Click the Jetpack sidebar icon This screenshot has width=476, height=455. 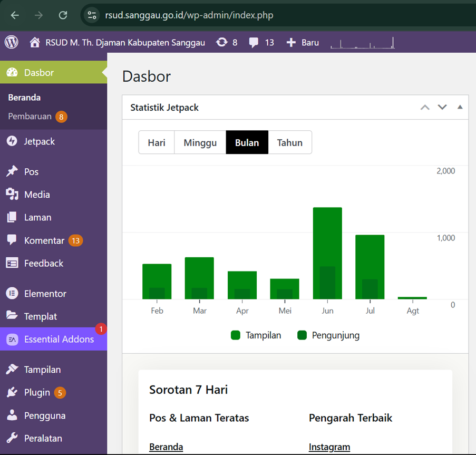[x=12, y=141]
